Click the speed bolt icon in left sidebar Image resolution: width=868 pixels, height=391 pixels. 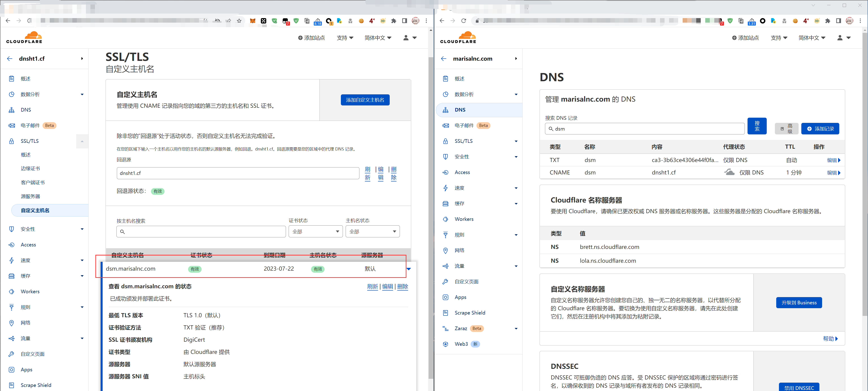[12, 260]
